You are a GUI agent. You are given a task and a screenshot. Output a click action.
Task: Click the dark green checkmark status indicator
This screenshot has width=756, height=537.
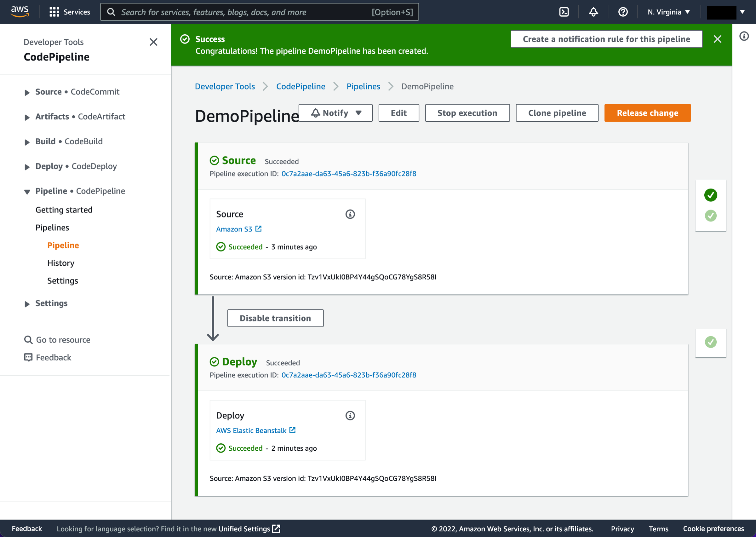pyautogui.click(x=710, y=195)
